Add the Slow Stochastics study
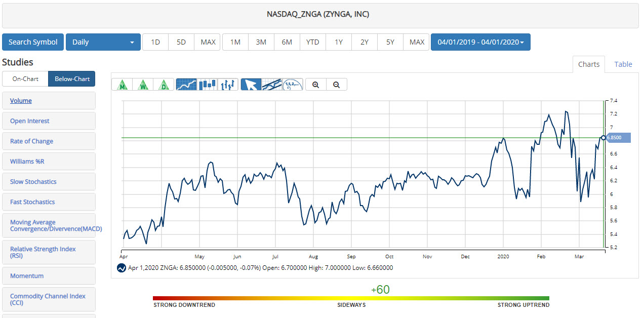This screenshot has height=318, width=644. (49, 182)
